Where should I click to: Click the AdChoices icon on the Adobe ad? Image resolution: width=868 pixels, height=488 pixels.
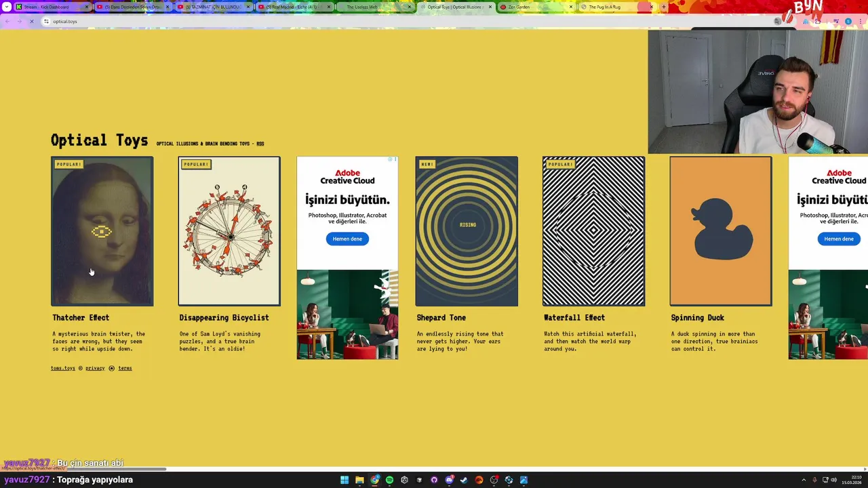391,159
